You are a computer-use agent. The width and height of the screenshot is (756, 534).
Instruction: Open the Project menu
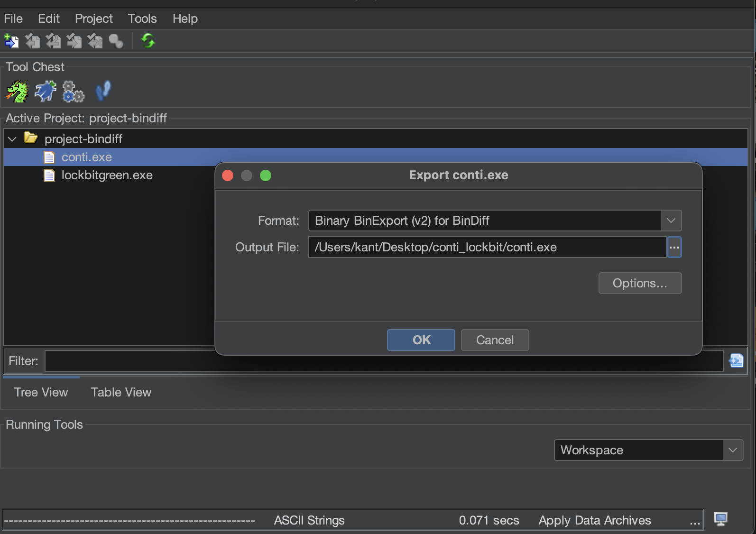coord(94,18)
